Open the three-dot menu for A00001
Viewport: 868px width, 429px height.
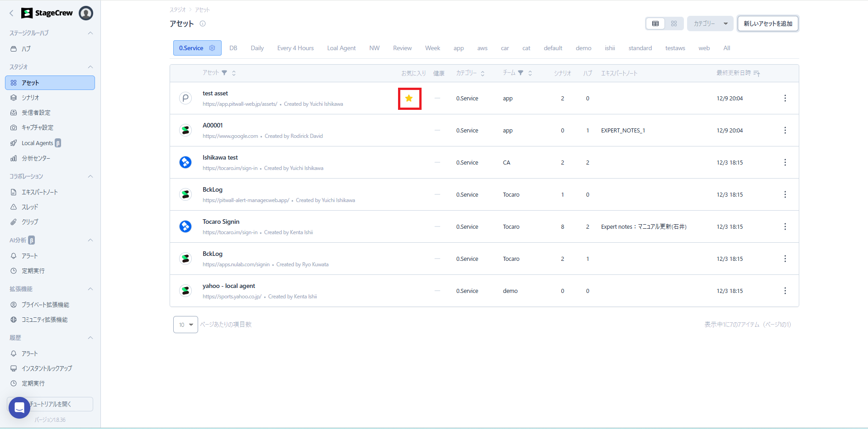click(785, 130)
